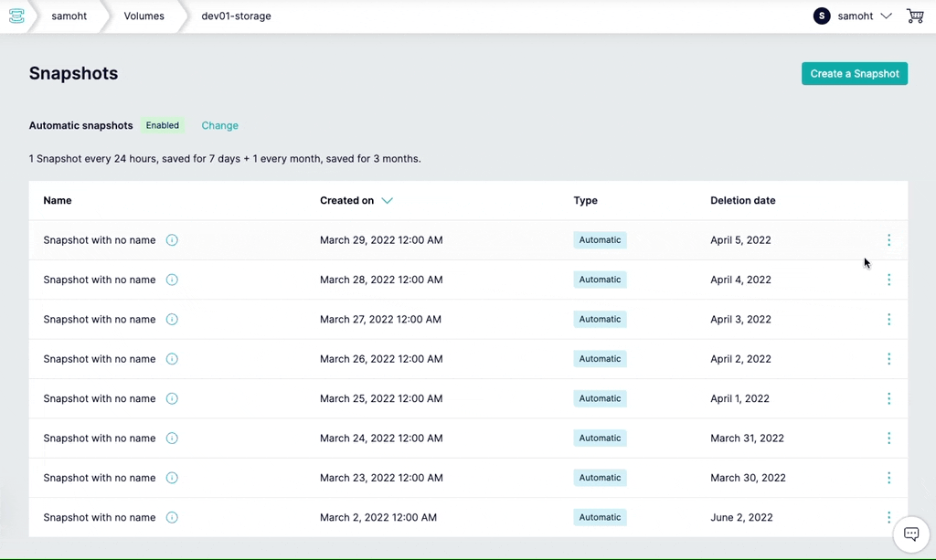Navigate to samoht breadcrumb item
This screenshot has width=936, height=560.
click(69, 16)
